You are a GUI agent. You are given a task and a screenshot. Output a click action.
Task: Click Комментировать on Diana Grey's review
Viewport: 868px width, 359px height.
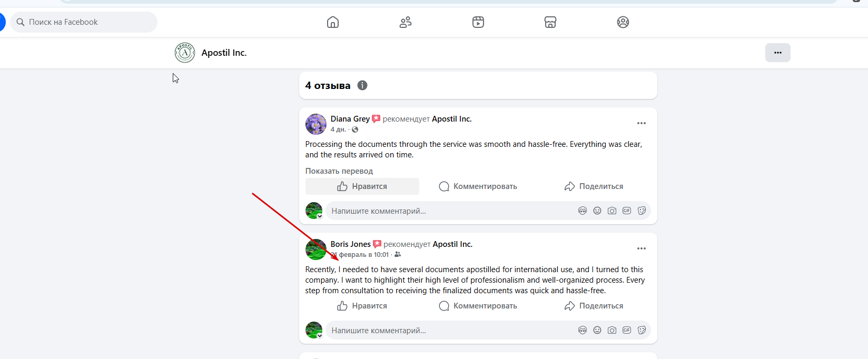click(x=478, y=186)
